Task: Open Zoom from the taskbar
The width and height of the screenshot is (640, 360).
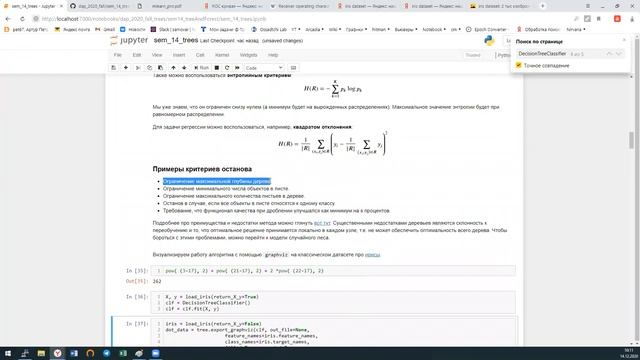Action: coord(156,353)
